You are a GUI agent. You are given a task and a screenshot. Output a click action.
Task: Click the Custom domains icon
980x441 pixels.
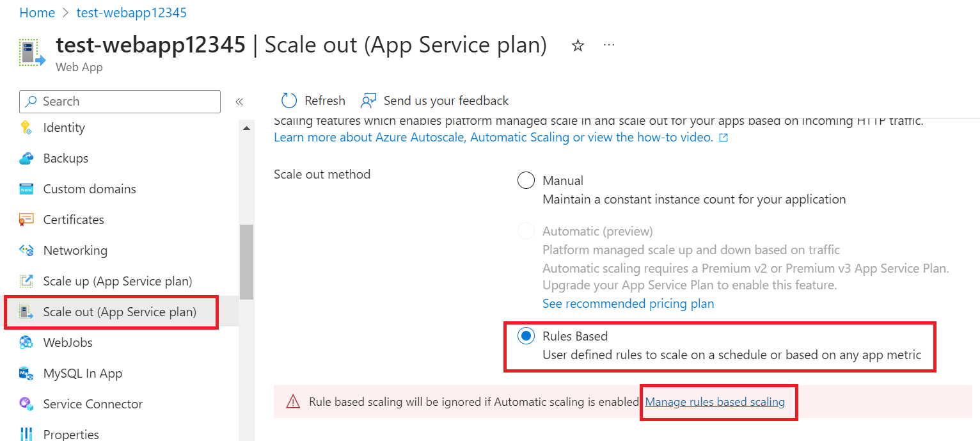pos(26,189)
